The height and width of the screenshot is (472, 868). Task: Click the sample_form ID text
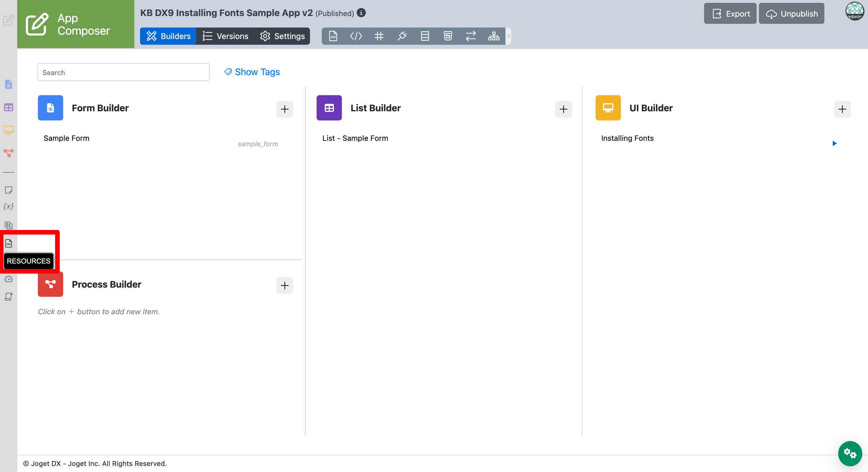[x=258, y=144]
